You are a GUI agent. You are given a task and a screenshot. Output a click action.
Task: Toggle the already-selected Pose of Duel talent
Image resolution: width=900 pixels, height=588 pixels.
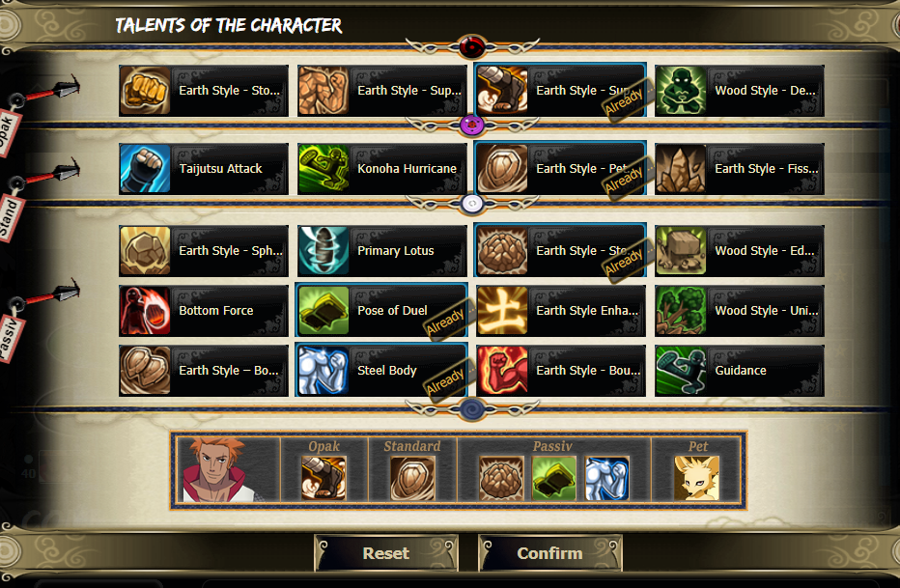pos(381,310)
